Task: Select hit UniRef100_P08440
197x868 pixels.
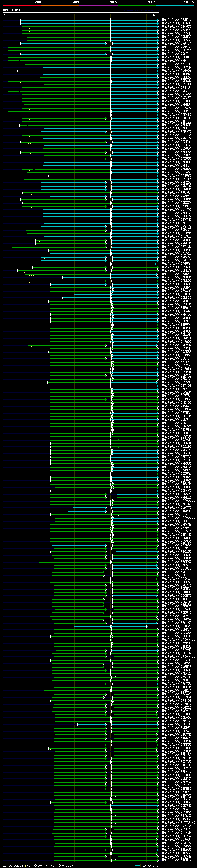Action: (177, 311)
